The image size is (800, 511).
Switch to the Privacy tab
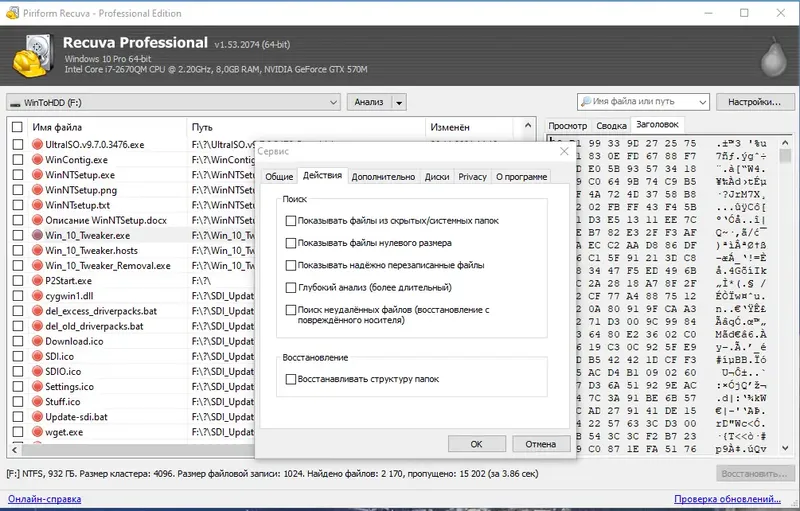point(472,176)
